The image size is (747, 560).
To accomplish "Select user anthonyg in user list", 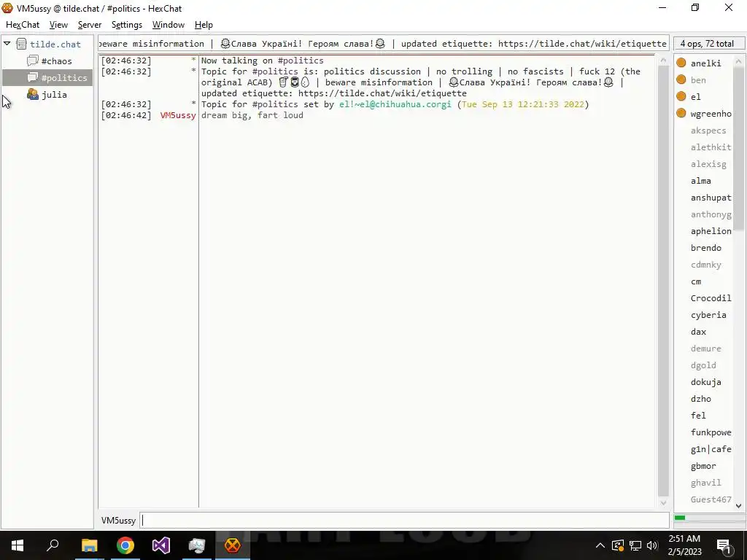I will [x=711, y=214].
